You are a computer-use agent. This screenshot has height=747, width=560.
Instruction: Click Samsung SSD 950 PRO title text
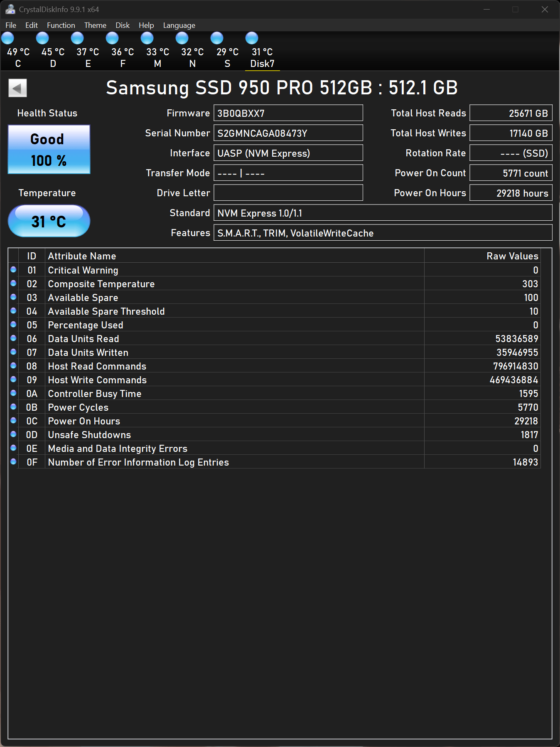coord(282,88)
